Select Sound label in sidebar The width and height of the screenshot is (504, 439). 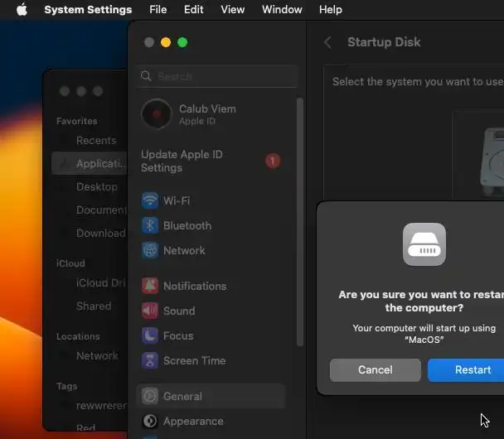coord(179,311)
